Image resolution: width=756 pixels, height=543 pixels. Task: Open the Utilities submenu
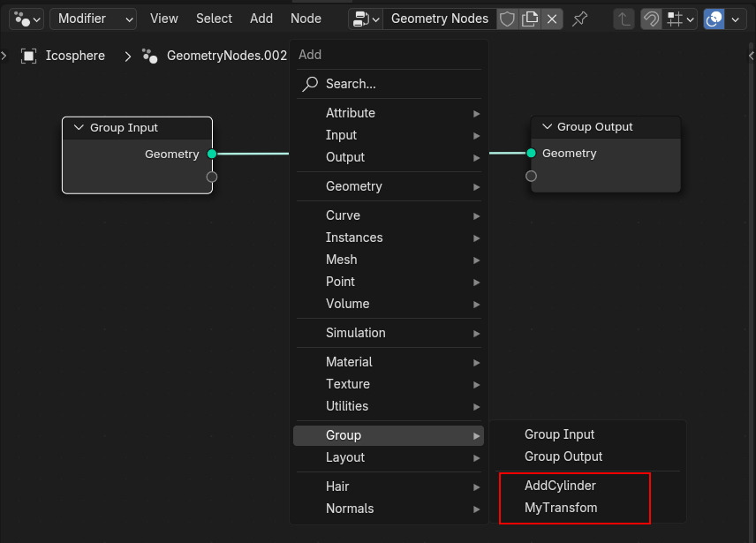pyautogui.click(x=389, y=406)
